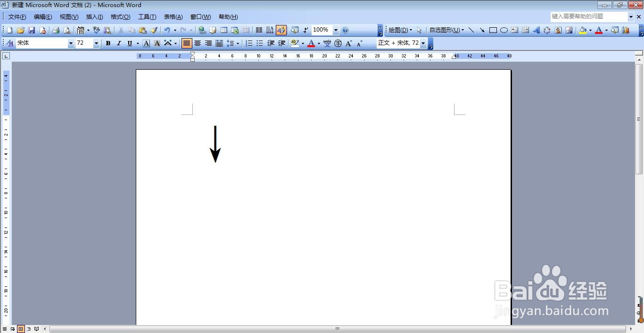Toggle the Drawing toolbar button
Viewport: 644px width, 333px height.
(281, 30)
